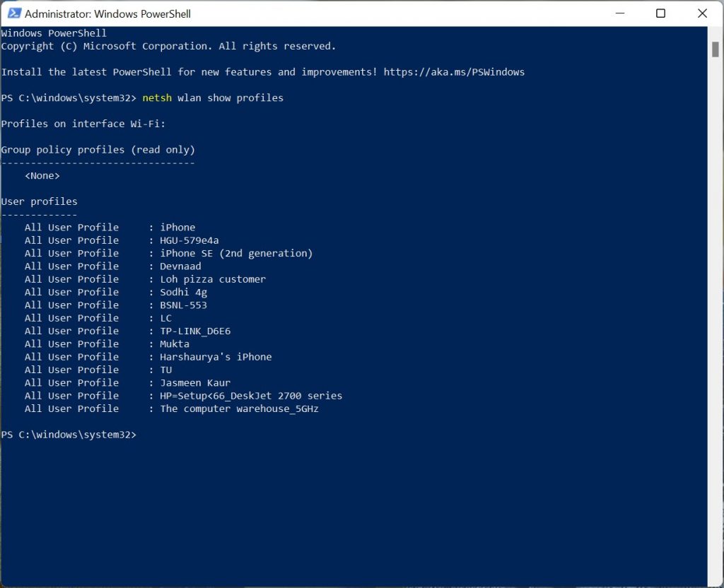This screenshot has width=724, height=588.
Task: Click the scrollbar up arrow
Action: [715, 33]
